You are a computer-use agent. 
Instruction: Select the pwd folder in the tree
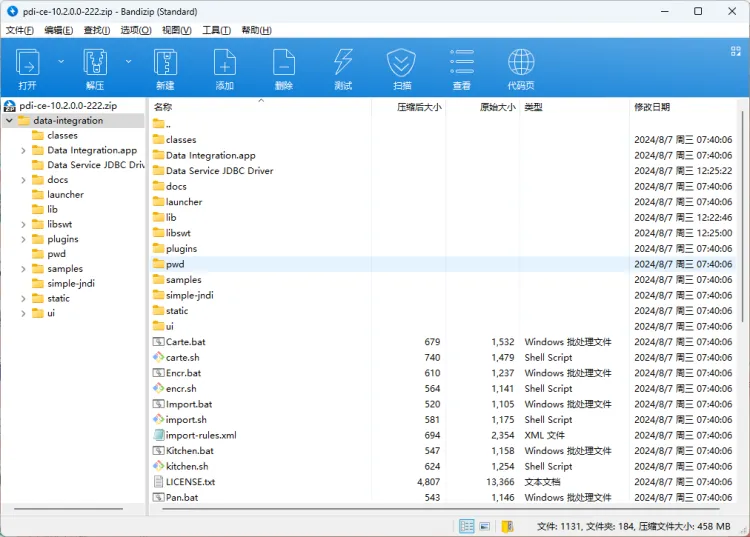(56, 254)
